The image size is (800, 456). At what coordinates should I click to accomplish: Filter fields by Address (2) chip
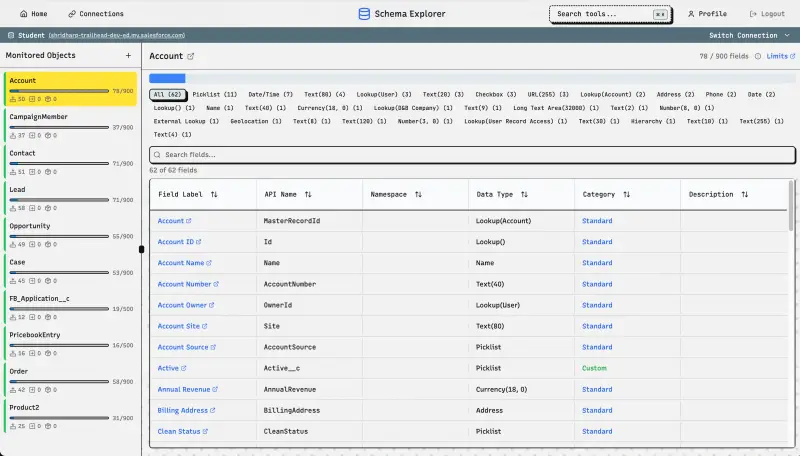675,94
